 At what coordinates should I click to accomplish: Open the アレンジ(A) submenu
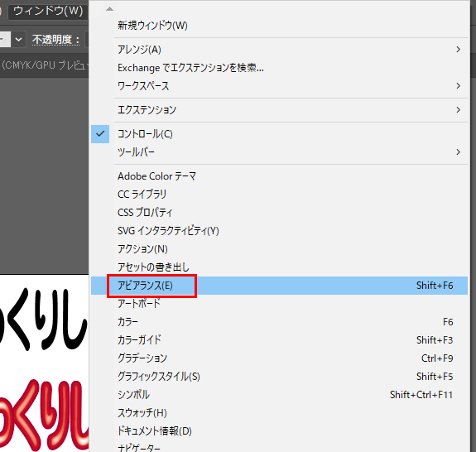[279, 50]
